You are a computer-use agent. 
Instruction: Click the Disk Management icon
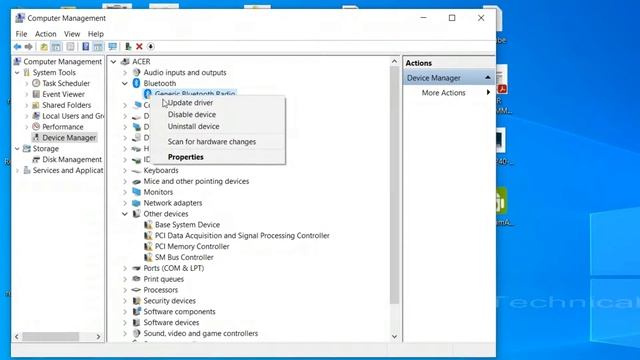(36, 160)
